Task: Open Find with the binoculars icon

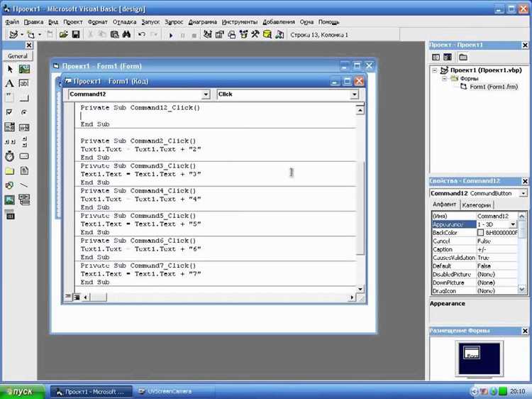Action: point(126,35)
